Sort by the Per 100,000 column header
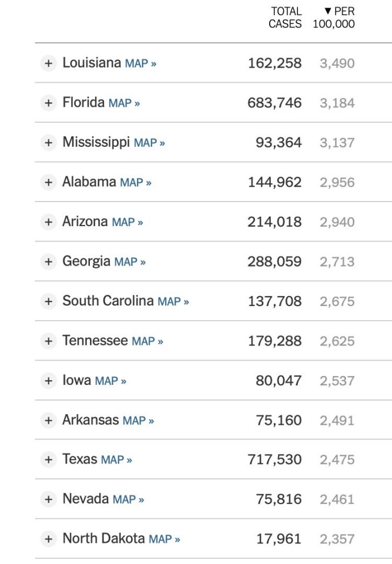392x564 pixels. coord(334,18)
